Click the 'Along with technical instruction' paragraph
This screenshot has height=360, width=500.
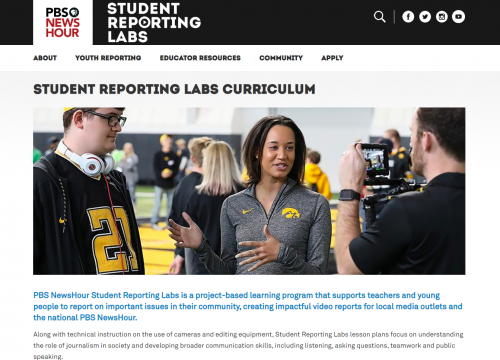tap(248, 345)
